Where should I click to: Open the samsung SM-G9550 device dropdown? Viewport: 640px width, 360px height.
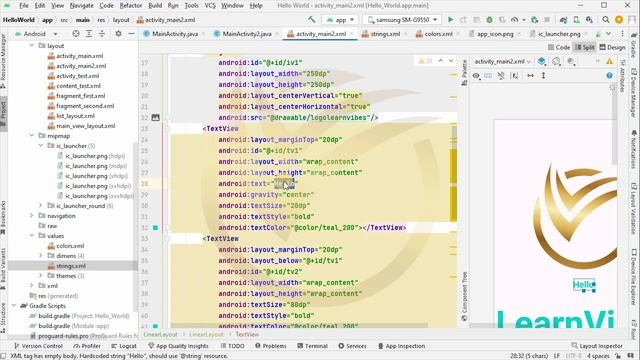pyautogui.click(x=402, y=20)
